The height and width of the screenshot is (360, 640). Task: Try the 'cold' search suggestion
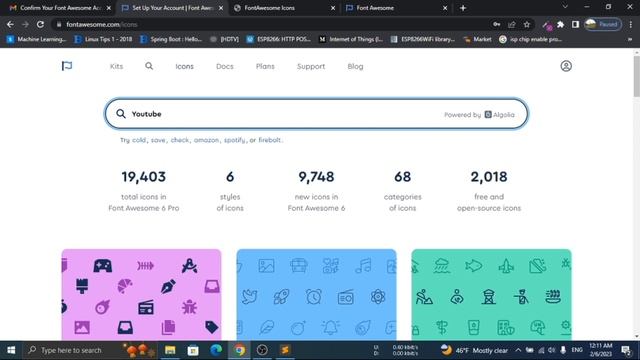pos(139,140)
